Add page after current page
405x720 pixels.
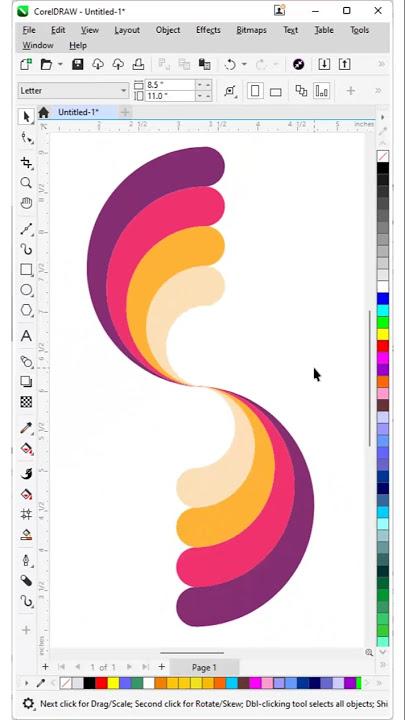tap(161, 667)
